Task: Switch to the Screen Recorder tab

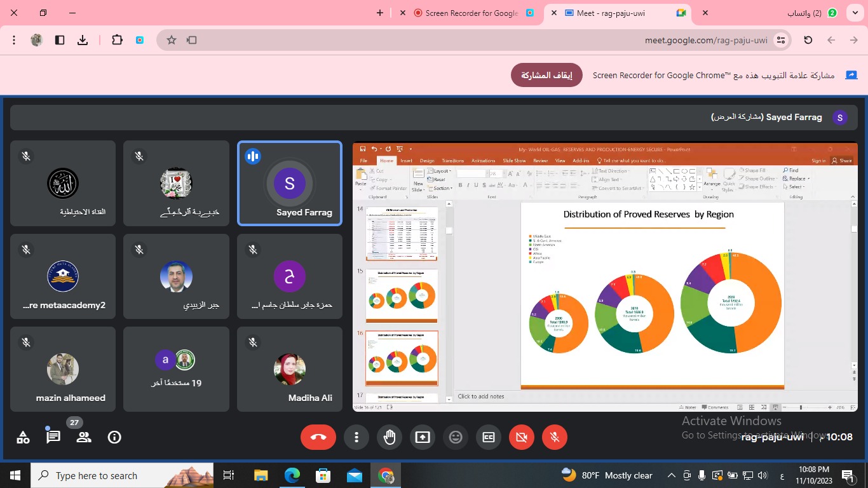Action: click(x=471, y=13)
